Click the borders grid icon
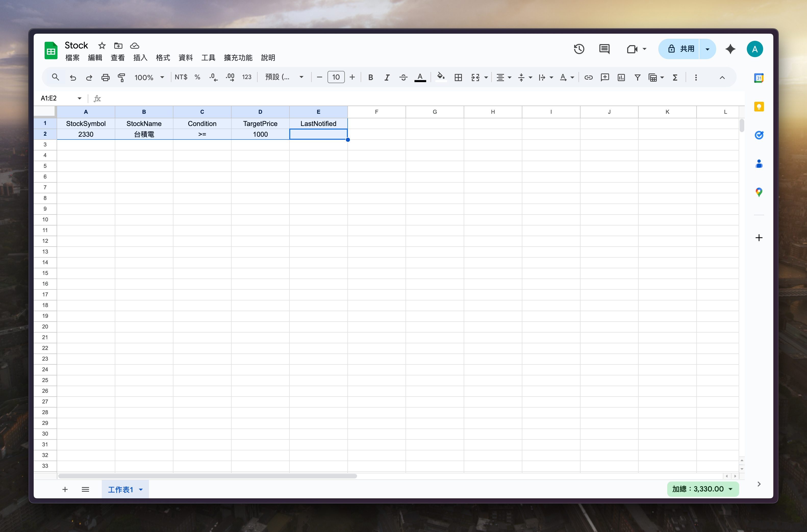 458,77
